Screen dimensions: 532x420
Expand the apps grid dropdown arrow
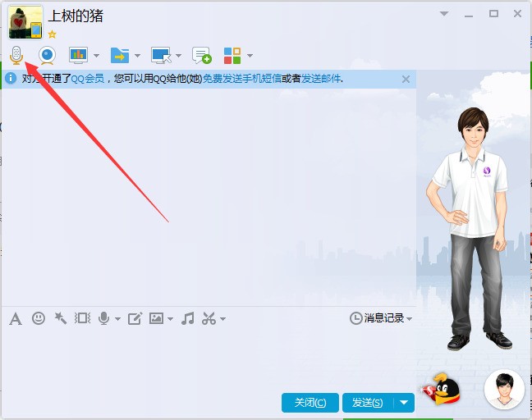(x=250, y=56)
